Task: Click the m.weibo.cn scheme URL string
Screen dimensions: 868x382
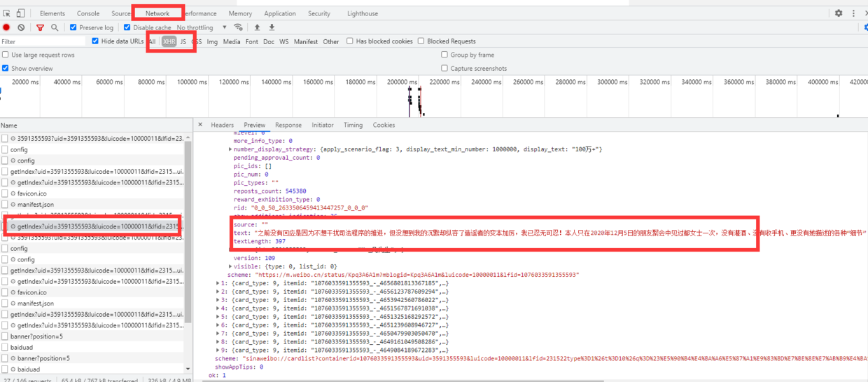Action: coord(418,275)
